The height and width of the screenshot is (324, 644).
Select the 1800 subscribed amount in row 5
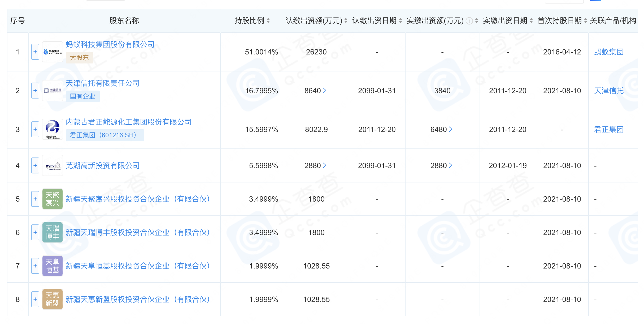pos(316,199)
